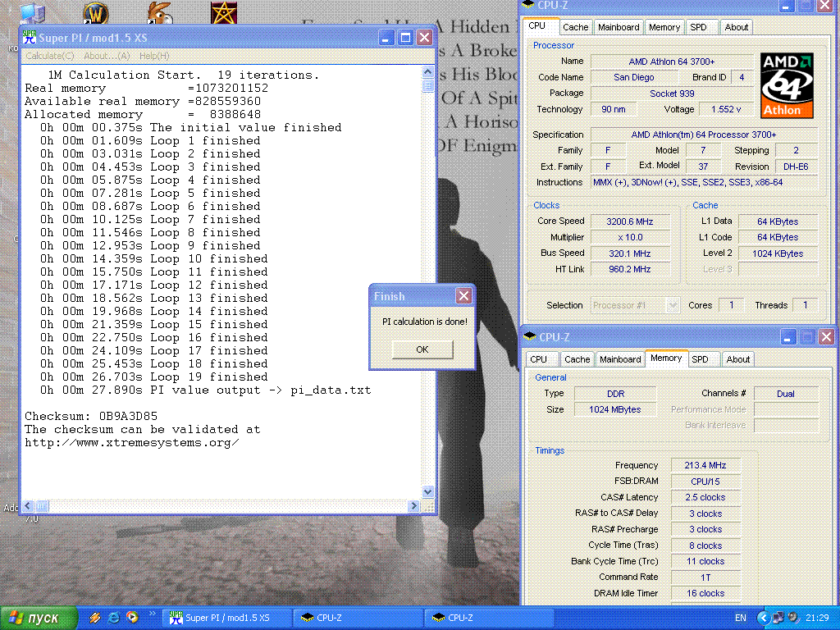The image size is (840, 630).
Task: Open World of Warcraft desktop icon
Action: coord(95,13)
